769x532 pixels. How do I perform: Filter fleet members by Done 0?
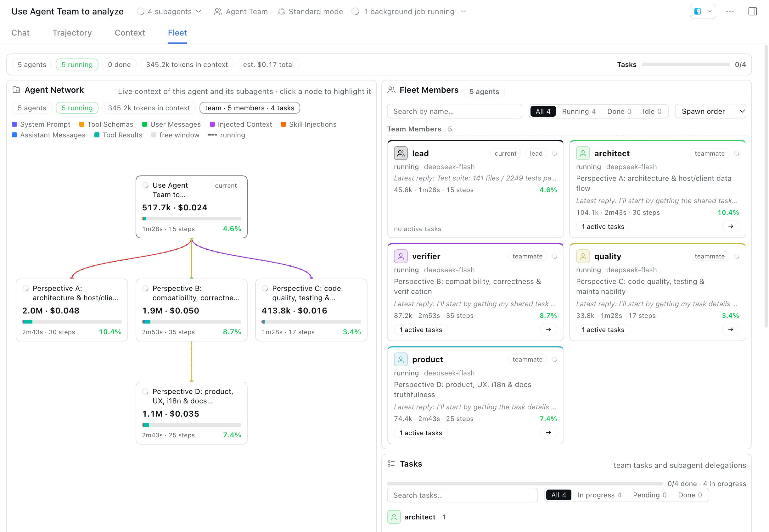coord(619,111)
